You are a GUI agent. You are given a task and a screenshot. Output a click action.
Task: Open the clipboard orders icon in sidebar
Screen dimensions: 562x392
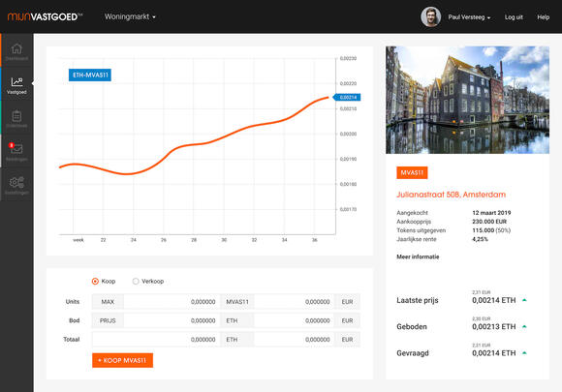(x=16, y=116)
